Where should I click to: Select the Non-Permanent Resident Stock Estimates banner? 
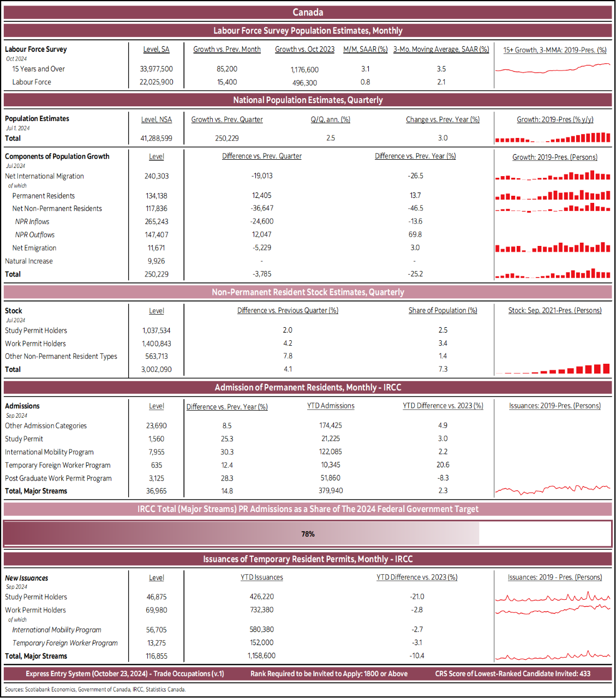point(308,292)
